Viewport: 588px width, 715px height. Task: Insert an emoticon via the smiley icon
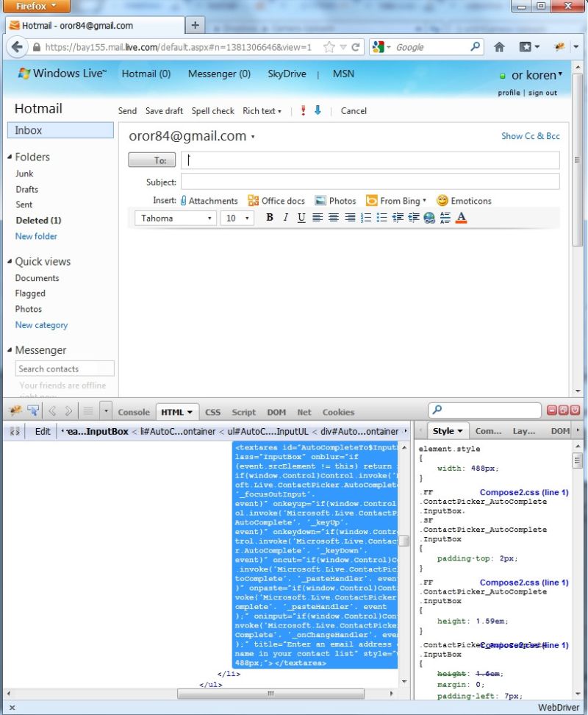tap(442, 200)
